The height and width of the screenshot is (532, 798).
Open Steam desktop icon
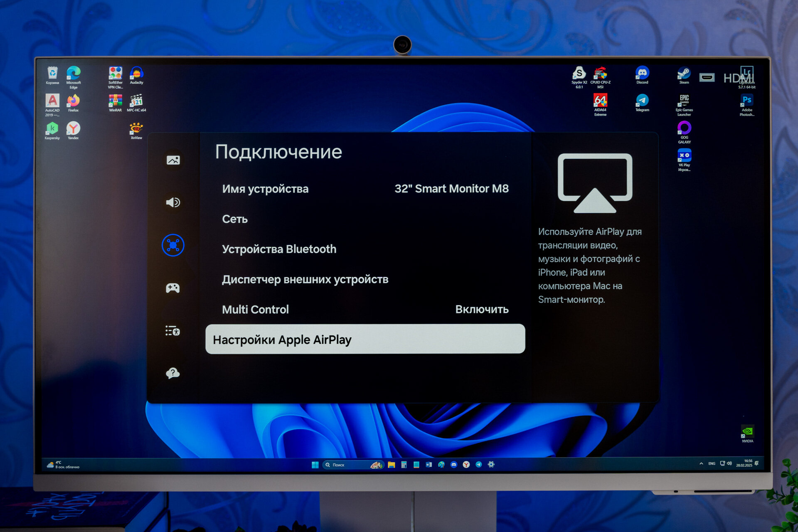tap(684, 75)
